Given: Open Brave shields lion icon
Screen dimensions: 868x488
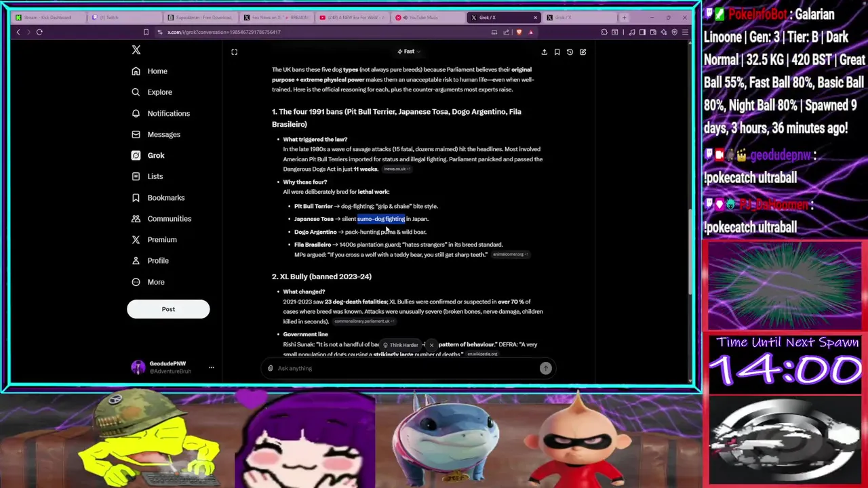Looking at the screenshot, I should (x=519, y=32).
